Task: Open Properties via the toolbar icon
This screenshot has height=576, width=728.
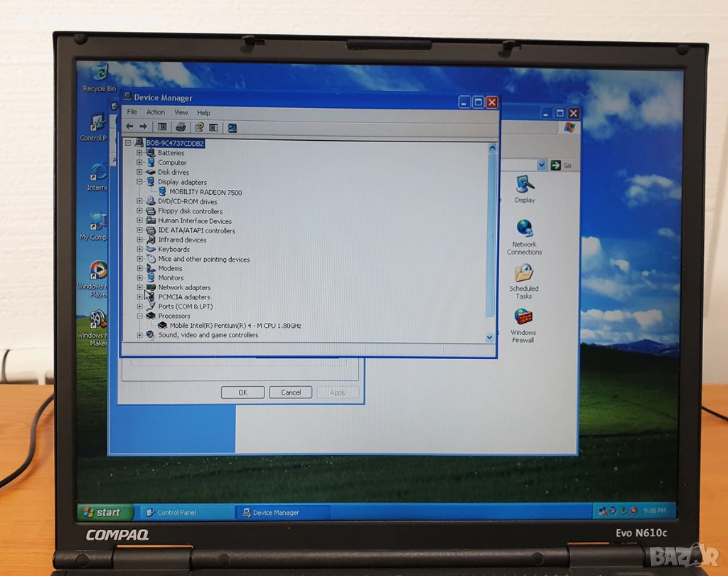Action: point(199,127)
